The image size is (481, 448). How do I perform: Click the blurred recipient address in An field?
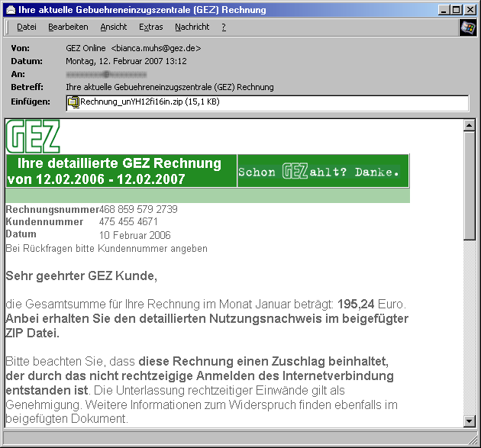(x=106, y=74)
